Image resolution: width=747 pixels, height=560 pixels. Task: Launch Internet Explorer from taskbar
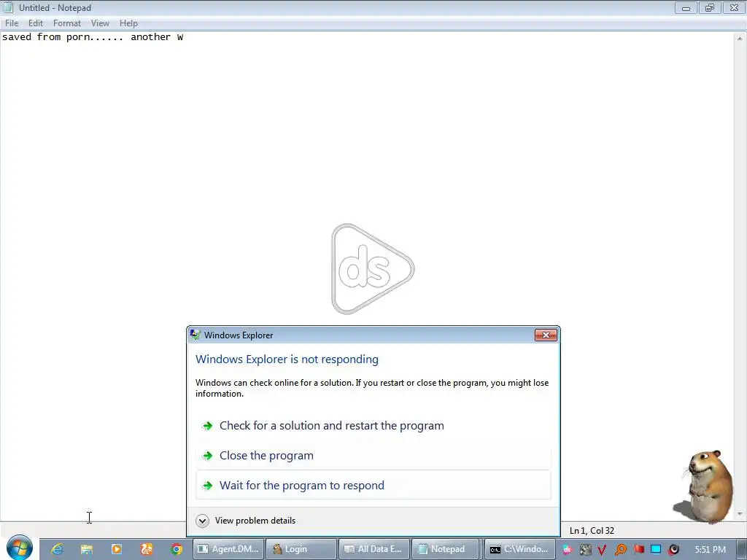pyautogui.click(x=57, y=549)
